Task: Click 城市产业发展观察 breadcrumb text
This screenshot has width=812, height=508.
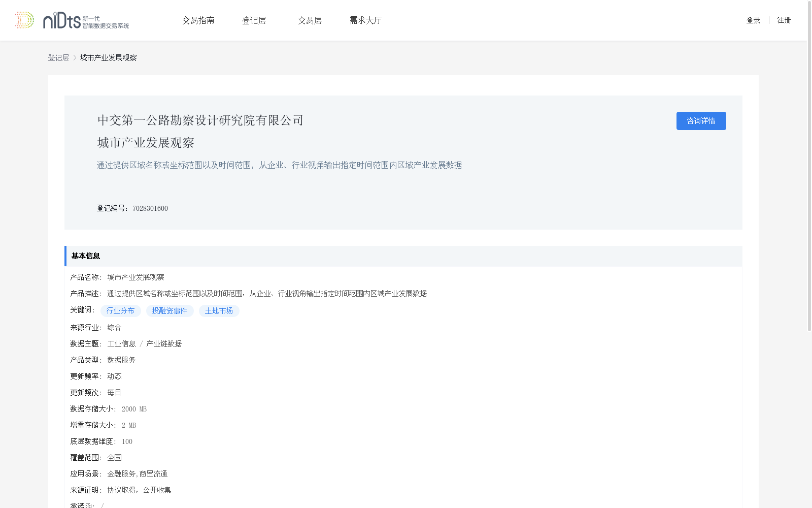Action: point(108,58)
